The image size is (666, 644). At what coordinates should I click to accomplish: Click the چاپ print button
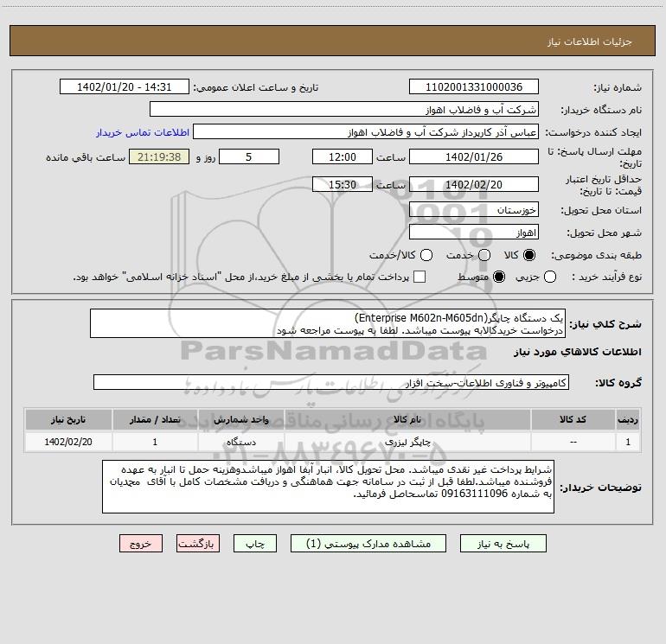(x=255, y=544)
